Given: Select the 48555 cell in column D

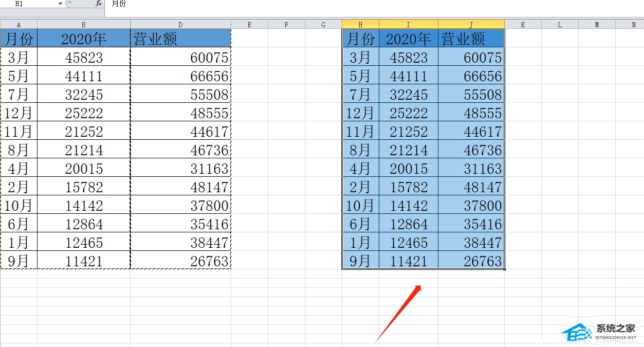Looking at the screenshot, I should pyautogui.click(x=180, y=112).
